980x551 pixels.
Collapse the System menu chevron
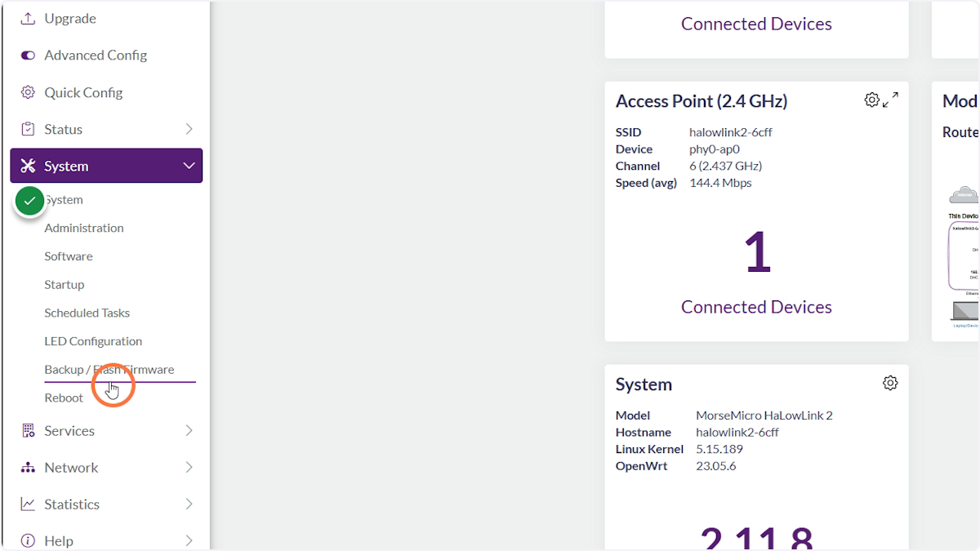tap(189, 166)
